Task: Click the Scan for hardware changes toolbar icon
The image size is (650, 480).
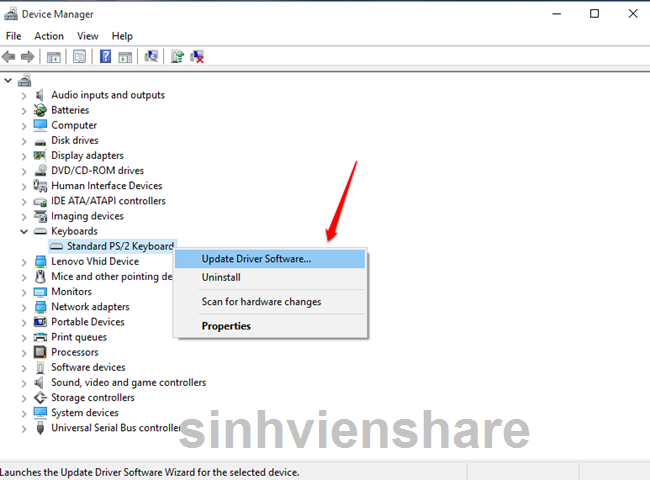Action: click(x=151, y=57)
